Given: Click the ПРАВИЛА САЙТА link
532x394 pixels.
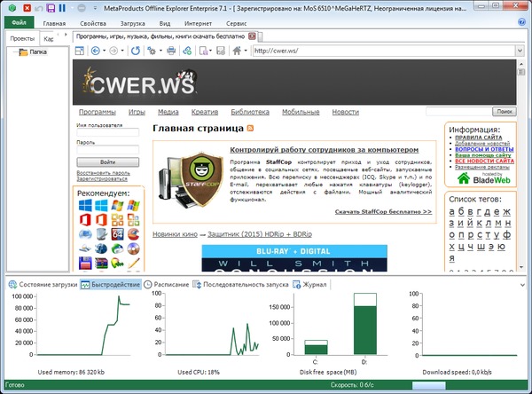Looking at the screenshot, I should [479, 138].
